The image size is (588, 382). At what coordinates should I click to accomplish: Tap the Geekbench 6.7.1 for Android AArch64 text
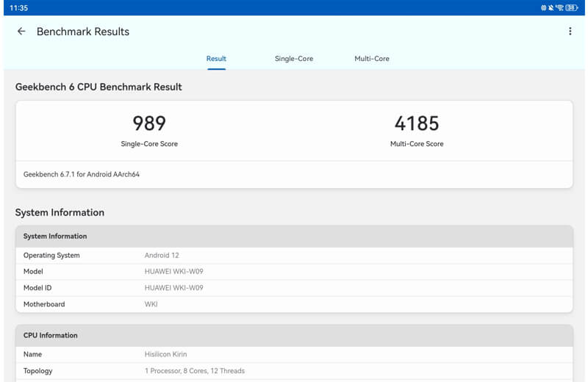(x=82, y=174)
